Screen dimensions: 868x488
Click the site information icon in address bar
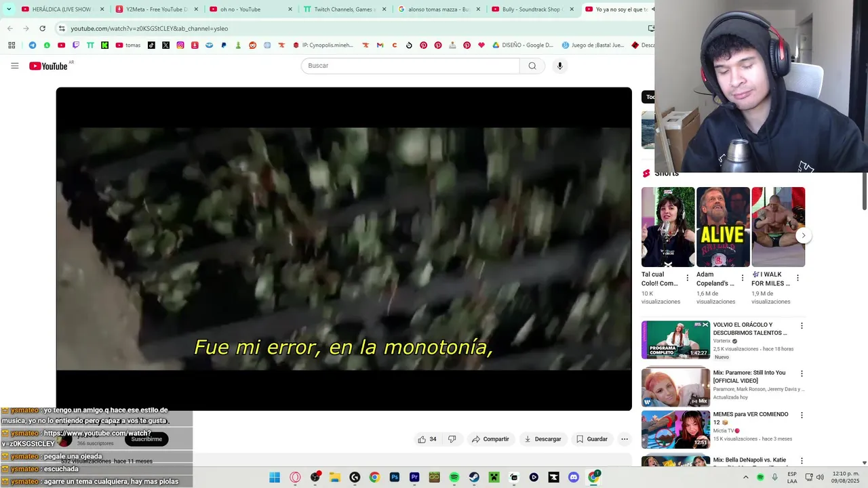tap(62, 28)
